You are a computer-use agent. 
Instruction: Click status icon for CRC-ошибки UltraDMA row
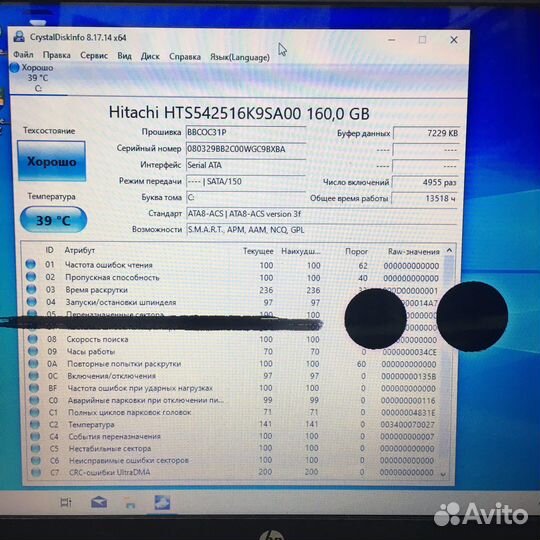(x=36, y=472)
